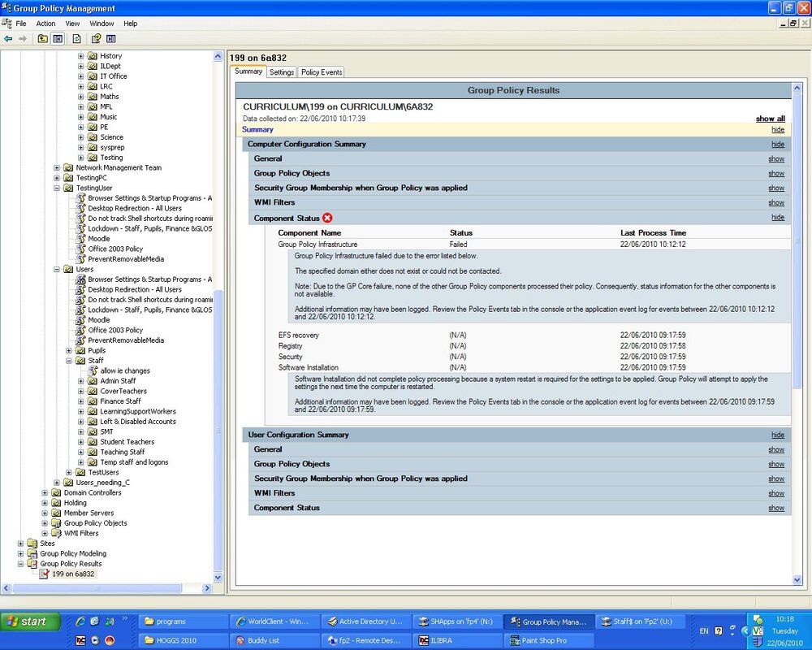The image size is (812, 650).
Task: Open the Window menu
Action: [x=101, y=24]
